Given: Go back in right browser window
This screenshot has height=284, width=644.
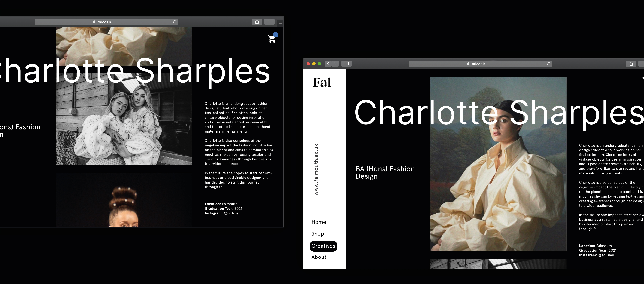Looking at the screenshot, I should pos(328,64).
